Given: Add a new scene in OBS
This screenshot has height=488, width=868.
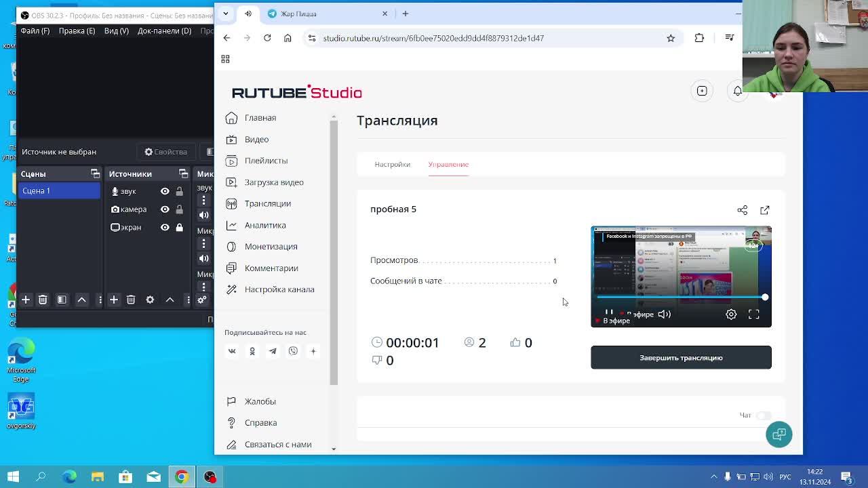Looking at the screenshot, I should (26, 300).
